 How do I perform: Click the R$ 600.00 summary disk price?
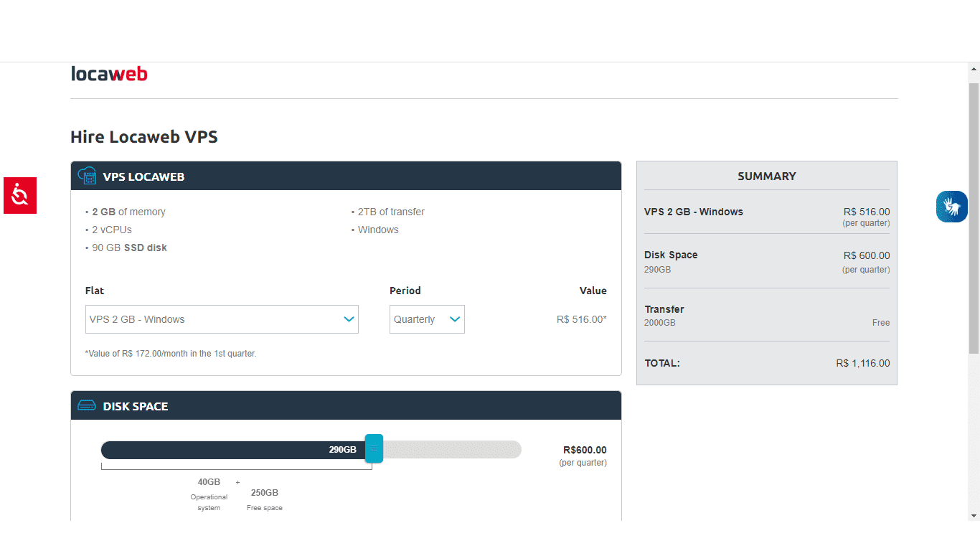tap(867, 255)
